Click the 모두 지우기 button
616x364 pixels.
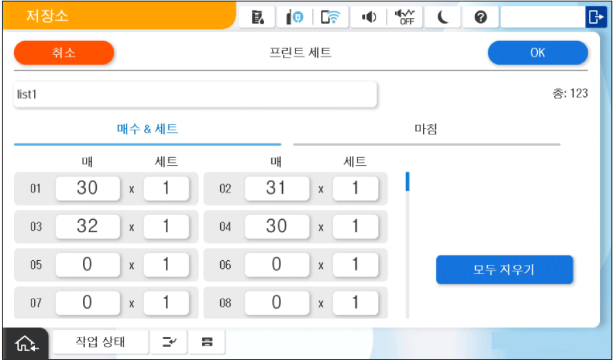pos(504,270)
